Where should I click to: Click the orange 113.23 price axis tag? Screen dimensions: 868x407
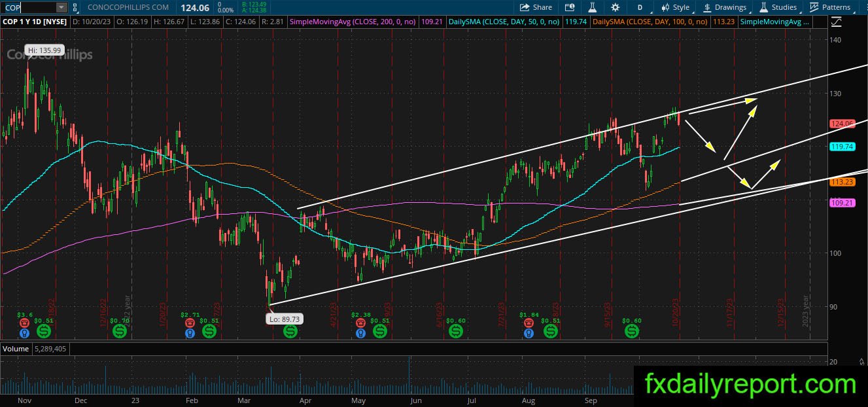(x=842, y=182)
